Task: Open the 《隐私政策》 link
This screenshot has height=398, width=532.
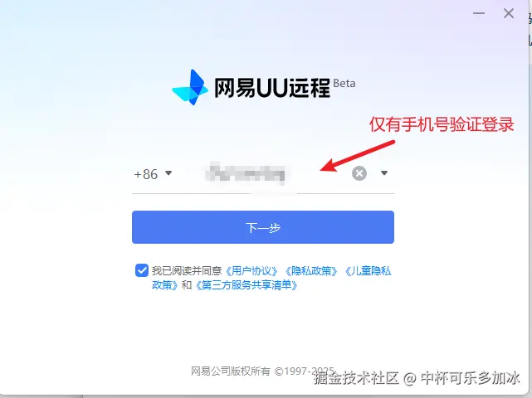Action: coord(311,271)
